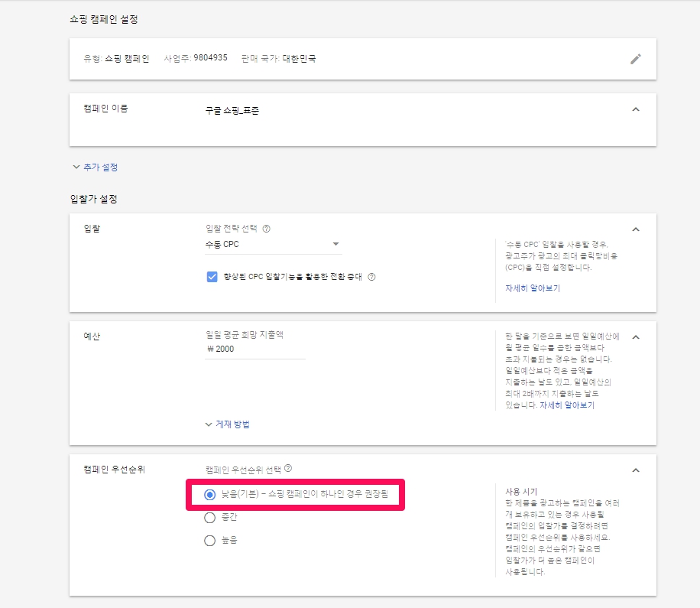Click the daily budget ₩2000 input field

coord(251,350)
